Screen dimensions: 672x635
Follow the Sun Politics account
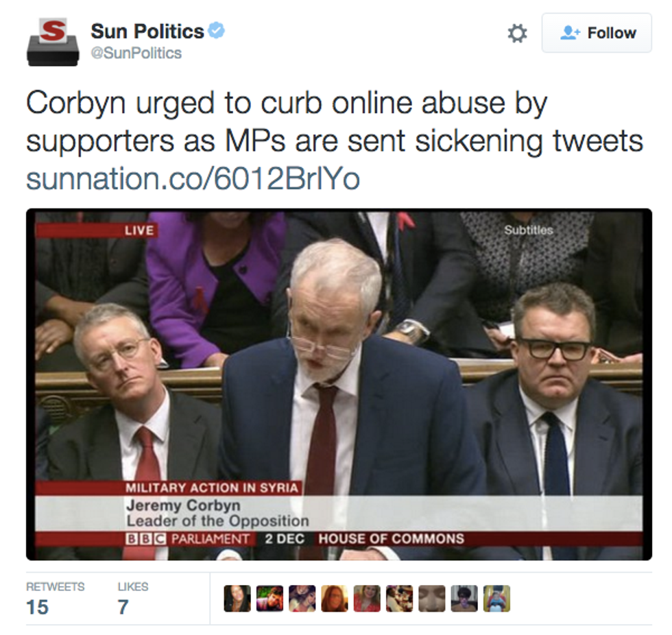[x=597, y=33]
